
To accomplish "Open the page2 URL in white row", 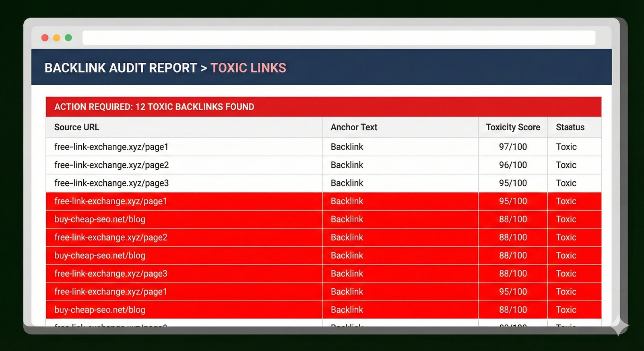I will click(x=111, y=165).
